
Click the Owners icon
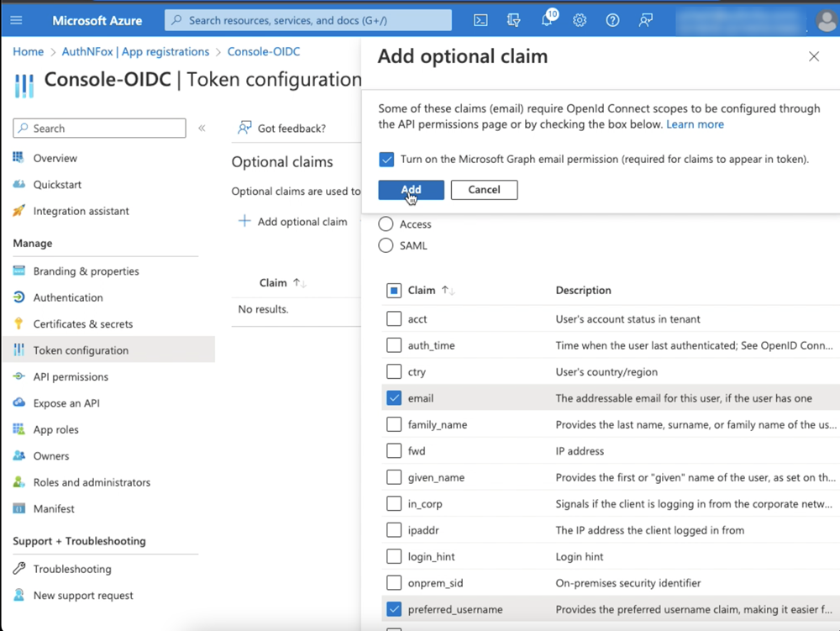(x=18, y=455)
